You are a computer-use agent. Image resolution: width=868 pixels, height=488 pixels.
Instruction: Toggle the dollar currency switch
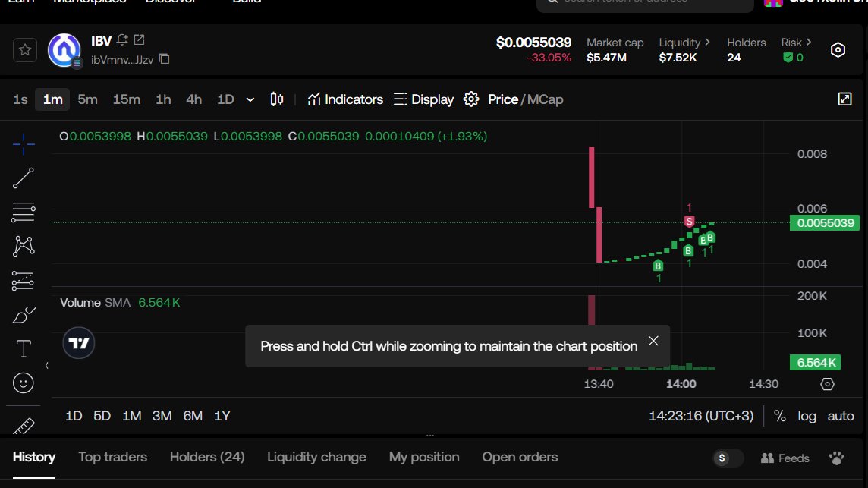[x=728, y=458]
